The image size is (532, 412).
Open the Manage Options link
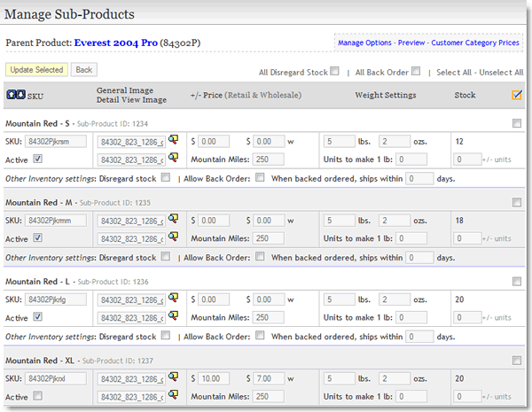365,43
